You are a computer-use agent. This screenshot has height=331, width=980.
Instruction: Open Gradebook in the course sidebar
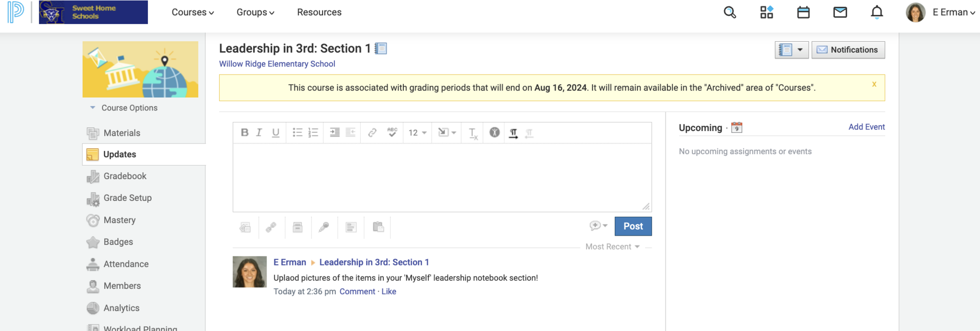125,176
